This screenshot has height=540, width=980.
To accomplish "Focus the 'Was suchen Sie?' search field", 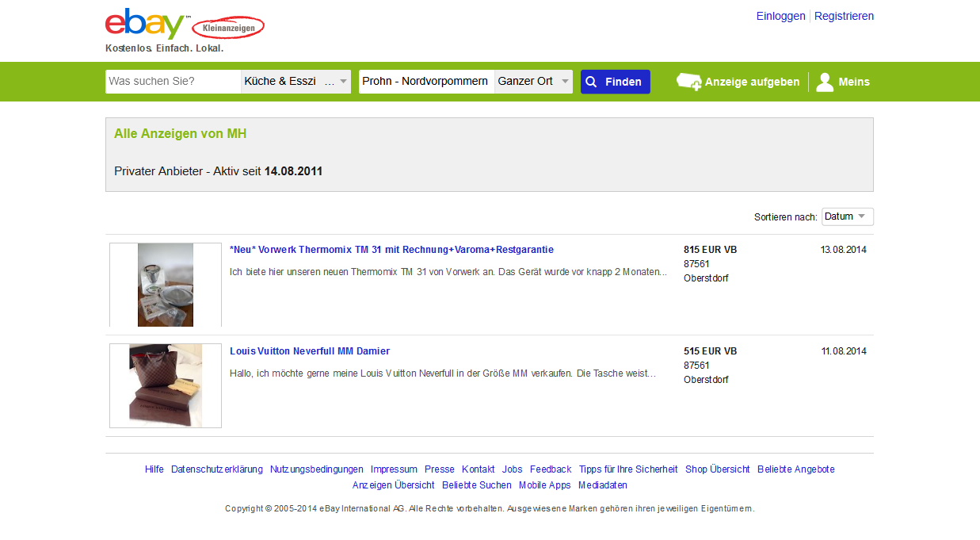I will [x=173, y=82].
